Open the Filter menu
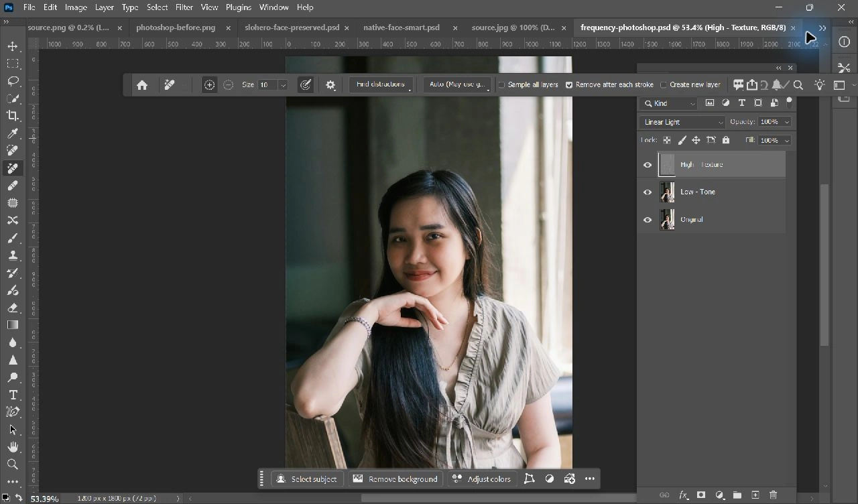858x504 pixels. click(184, 7)
